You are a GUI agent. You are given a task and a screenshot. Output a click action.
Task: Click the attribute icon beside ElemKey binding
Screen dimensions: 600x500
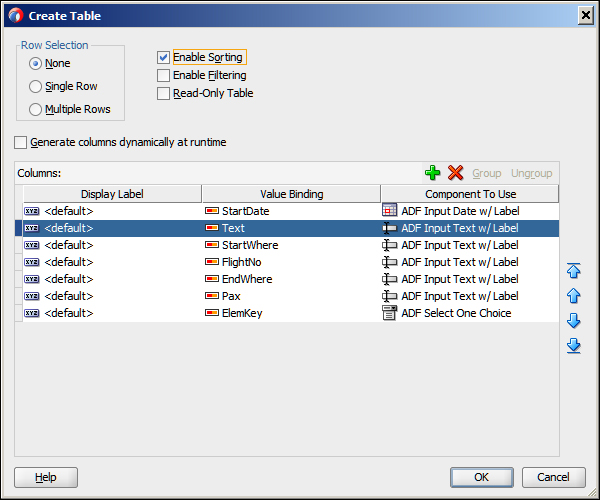click(212, 313)
